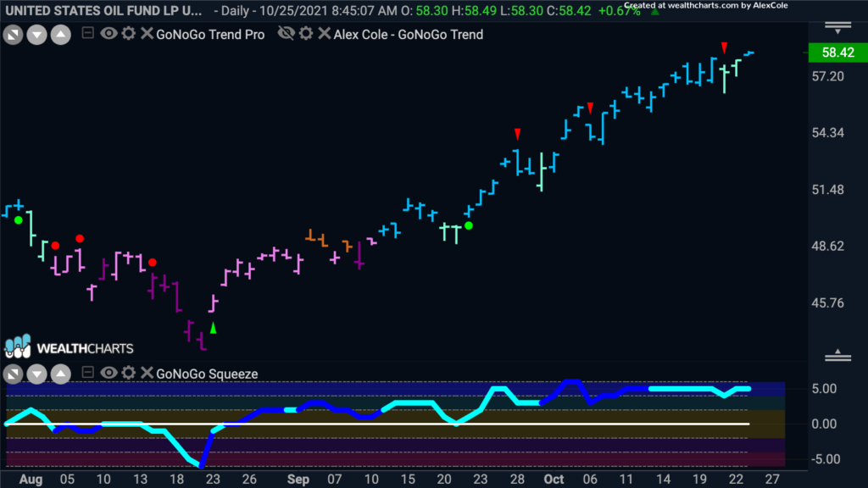Click the Created at wealthcharts.com credit text
The height and width of the screenshot is (488, 868).
click(x=706, y=5)
